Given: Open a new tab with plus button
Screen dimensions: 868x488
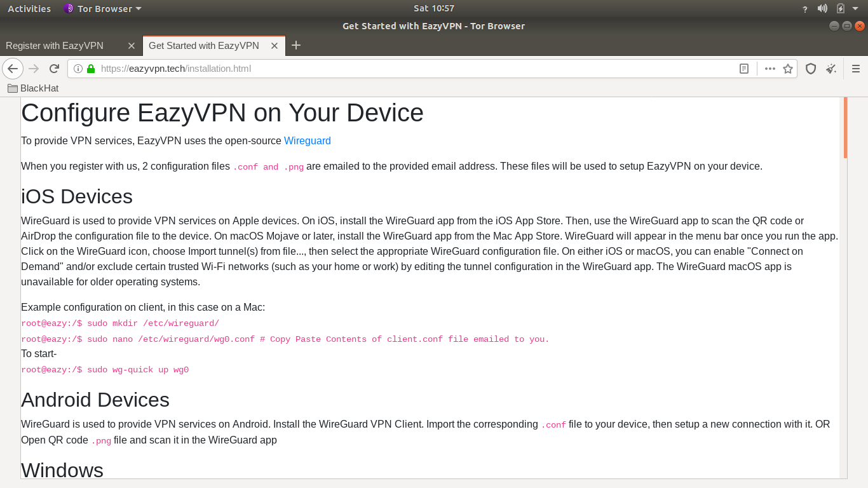Looking at the screenshot, I should (296, 45).
